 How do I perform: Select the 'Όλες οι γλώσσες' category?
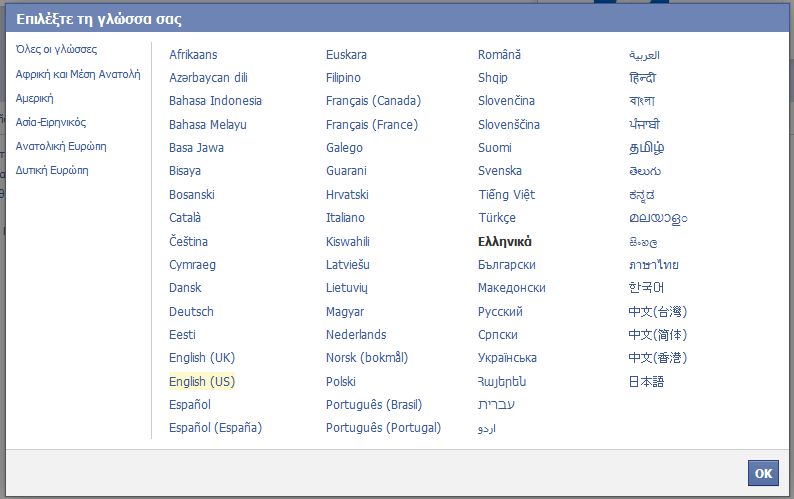pyautogui.click(x=56, y=50)
